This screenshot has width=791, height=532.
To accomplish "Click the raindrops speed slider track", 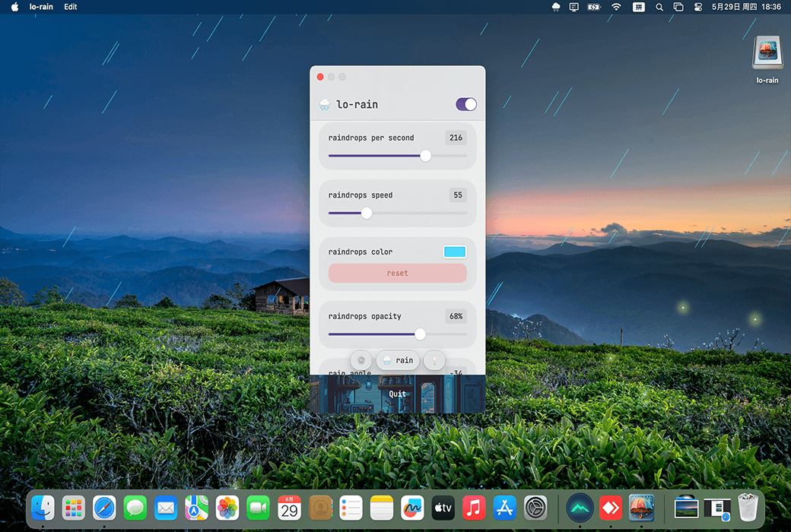I will [398, 214].
